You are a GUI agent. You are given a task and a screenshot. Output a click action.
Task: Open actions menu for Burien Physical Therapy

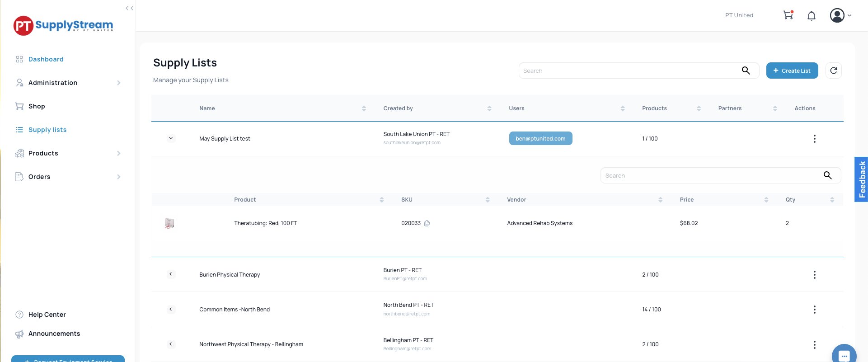coord(815,275)
